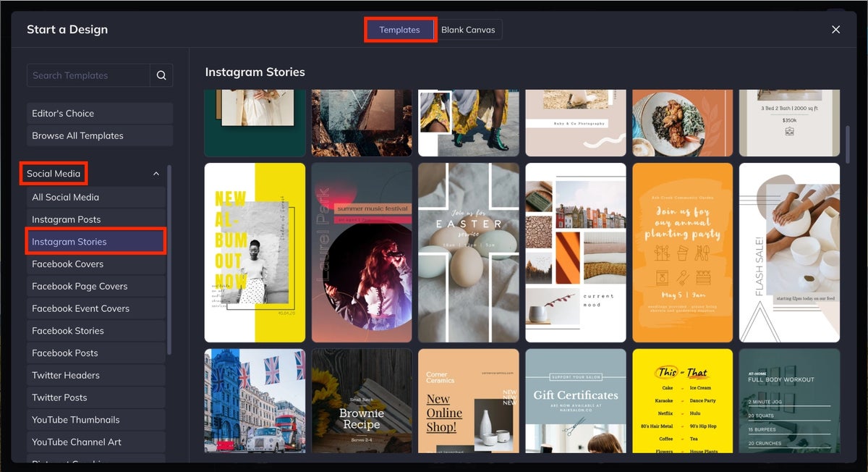
Task: Switch to the Blank Canvas tab
Action: [x=469, y=30]
